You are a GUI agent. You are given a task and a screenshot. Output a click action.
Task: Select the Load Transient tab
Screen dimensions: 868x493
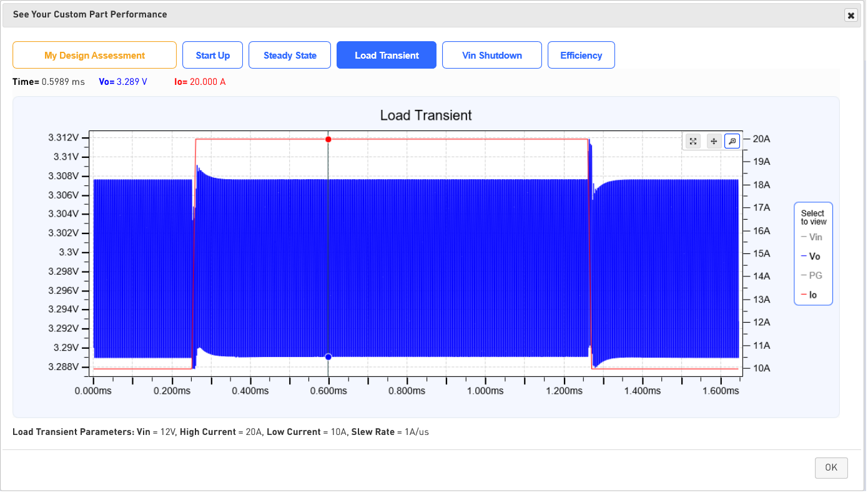[x=387, y=55]
